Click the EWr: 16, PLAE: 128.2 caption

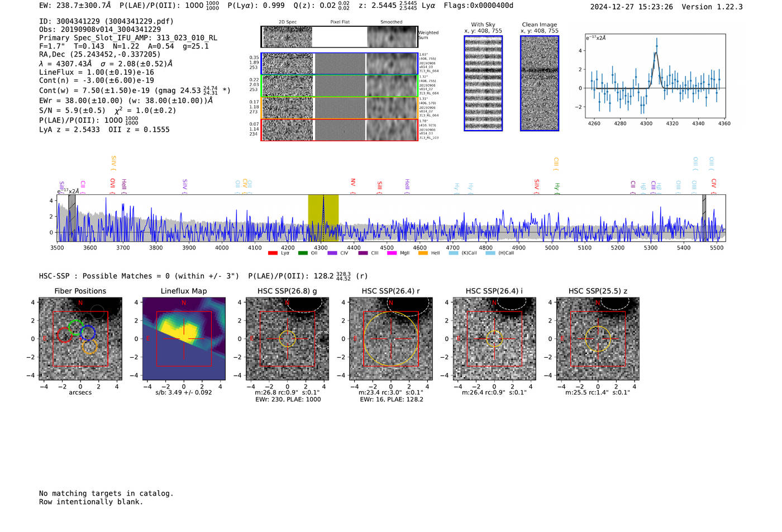pos(392,400)
